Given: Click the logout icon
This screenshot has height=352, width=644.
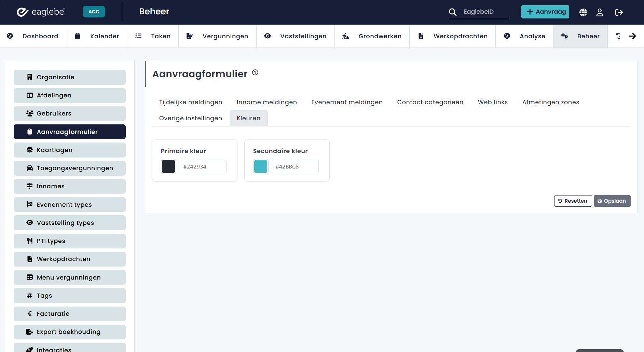Looking at the screenshot, I should (619, 12).
